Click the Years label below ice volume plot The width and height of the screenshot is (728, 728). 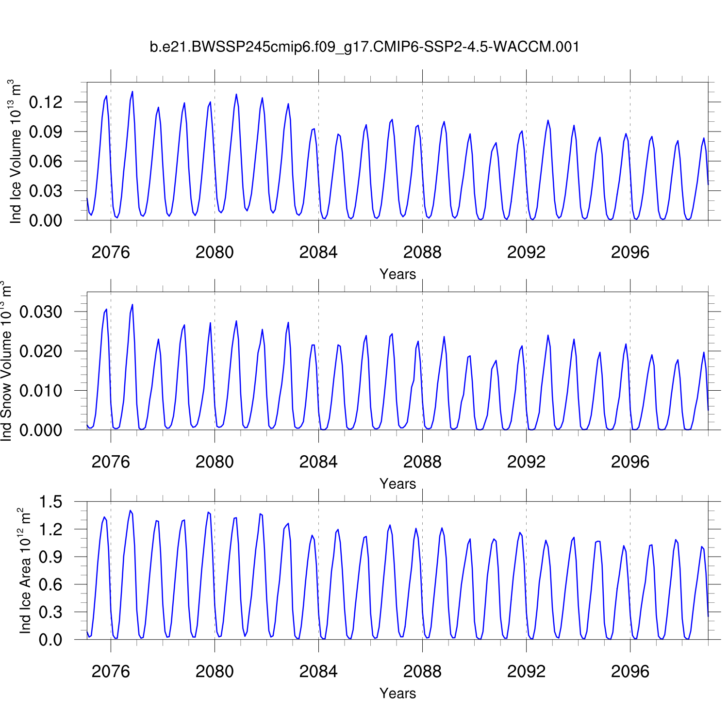coord(397,274)
